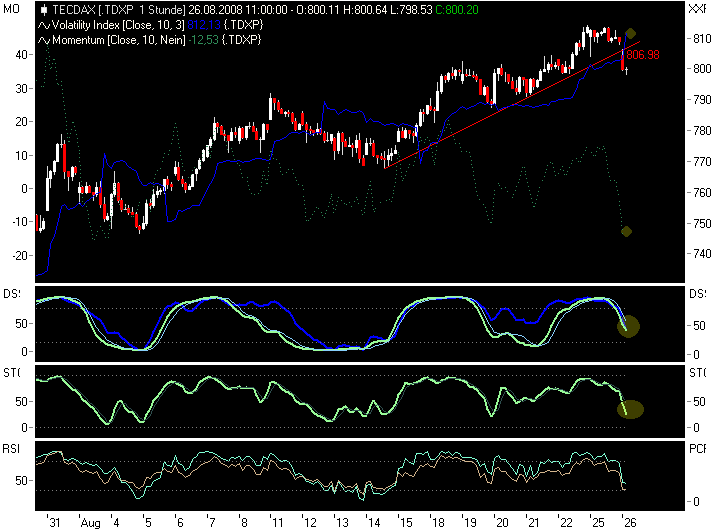
Task: Click the '22 label on date axis
Action: click(x=565, y=522)
